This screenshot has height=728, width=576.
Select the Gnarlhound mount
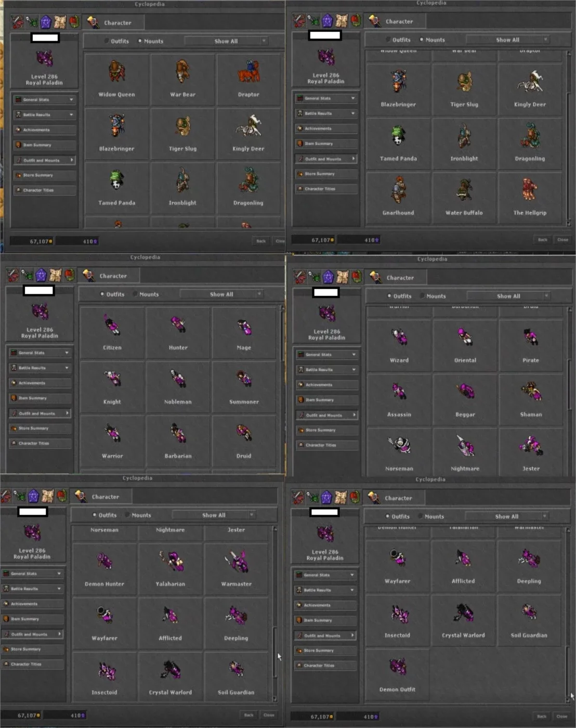pyautogui.click(x=398, y=198)
